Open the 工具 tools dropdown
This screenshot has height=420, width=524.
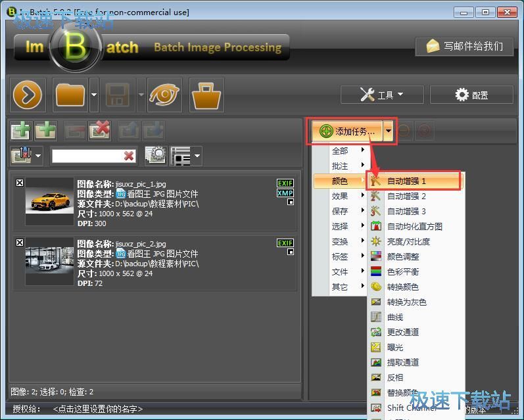(x=382, y=95)
